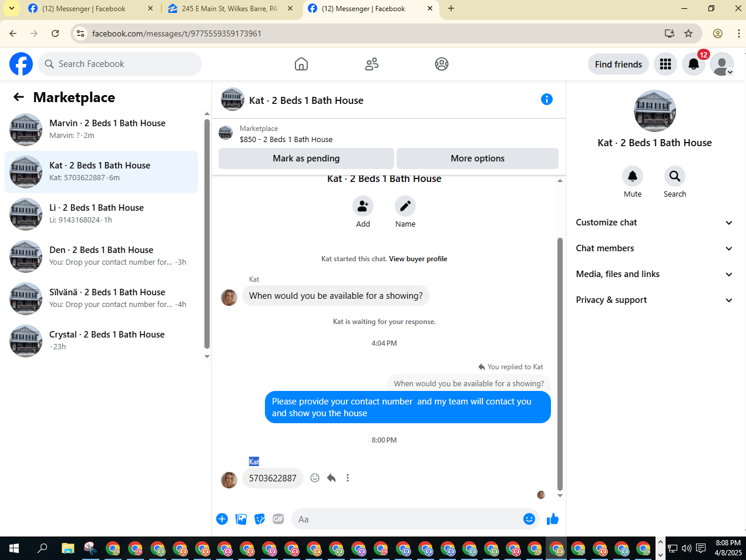
Task: Open Chrome profile icon
Action: pyautogui.click(x=718, y=33)
